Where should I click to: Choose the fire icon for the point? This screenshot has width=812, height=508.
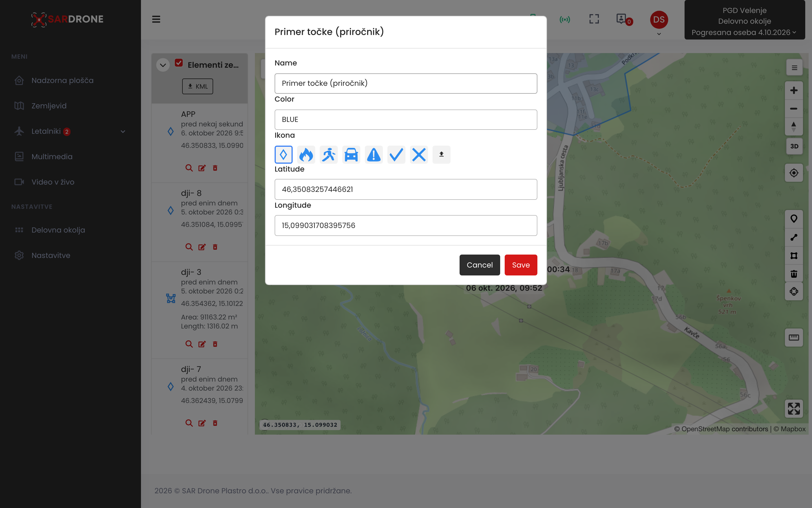click(306, 155)
